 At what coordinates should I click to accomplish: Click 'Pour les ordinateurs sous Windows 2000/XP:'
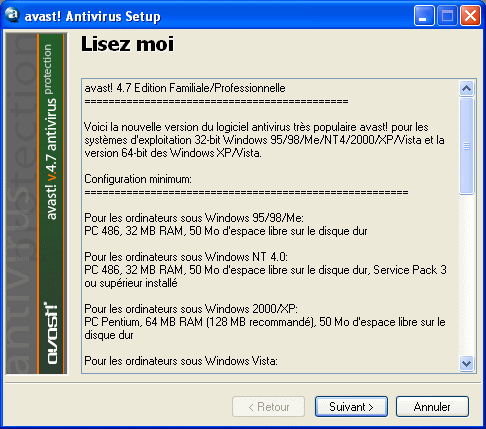pos(191,309)
